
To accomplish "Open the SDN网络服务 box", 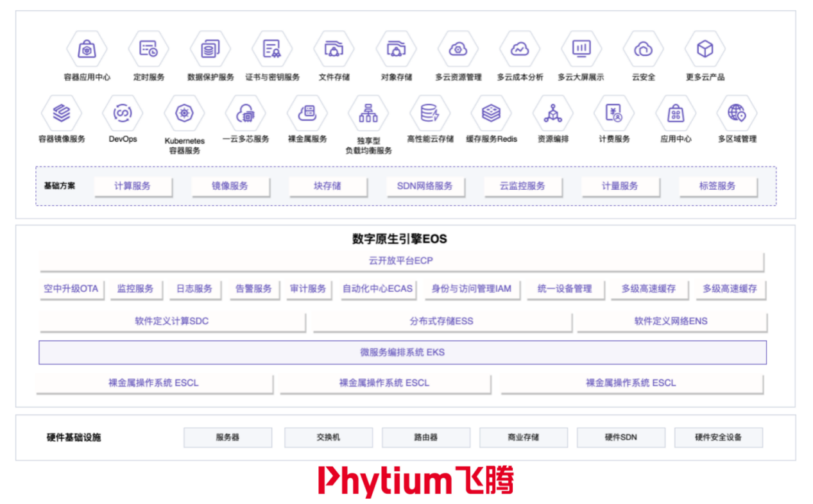I will click(x=425, y=186).
